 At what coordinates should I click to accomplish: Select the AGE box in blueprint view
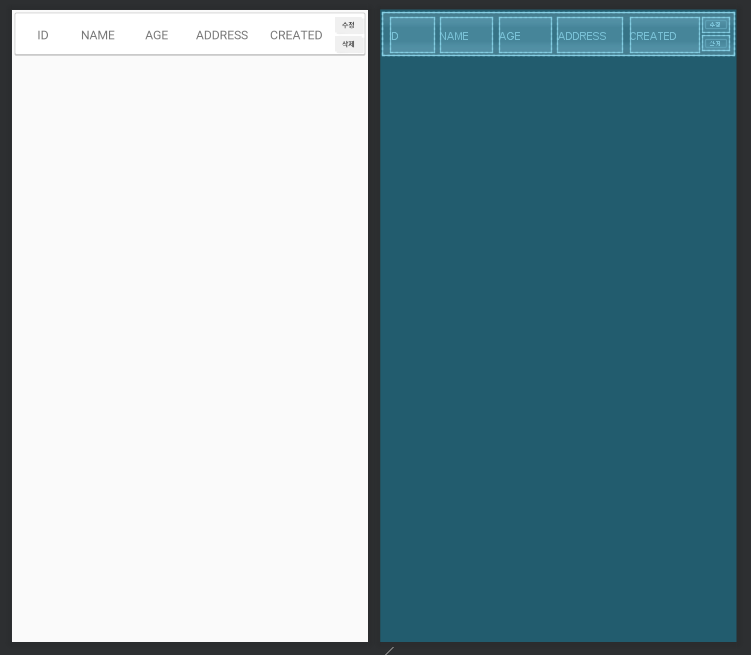point(525,35)
